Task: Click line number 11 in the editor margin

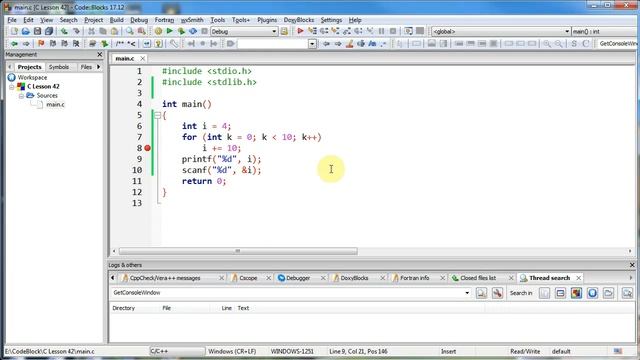Action: pyautogui.click(x=137, y=181)
